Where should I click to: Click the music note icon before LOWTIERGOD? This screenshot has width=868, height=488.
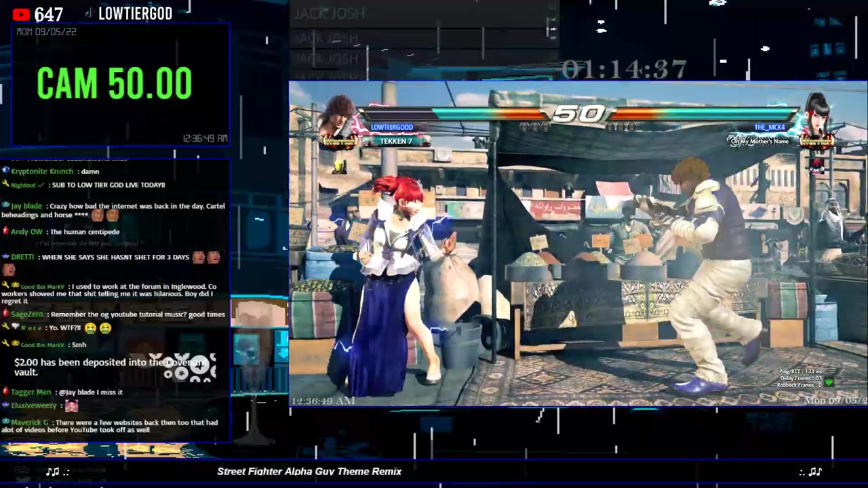pos(89,14)
